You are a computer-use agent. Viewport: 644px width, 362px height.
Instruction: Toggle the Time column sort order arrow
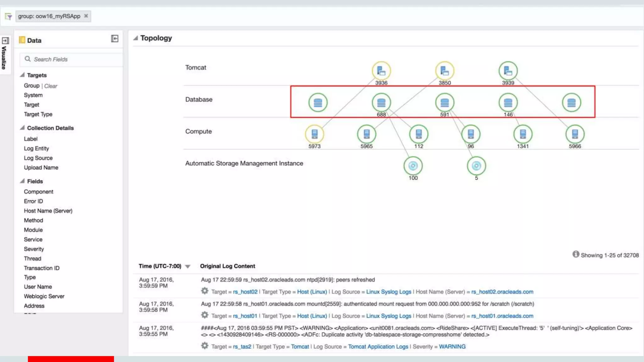click(188, 266)
